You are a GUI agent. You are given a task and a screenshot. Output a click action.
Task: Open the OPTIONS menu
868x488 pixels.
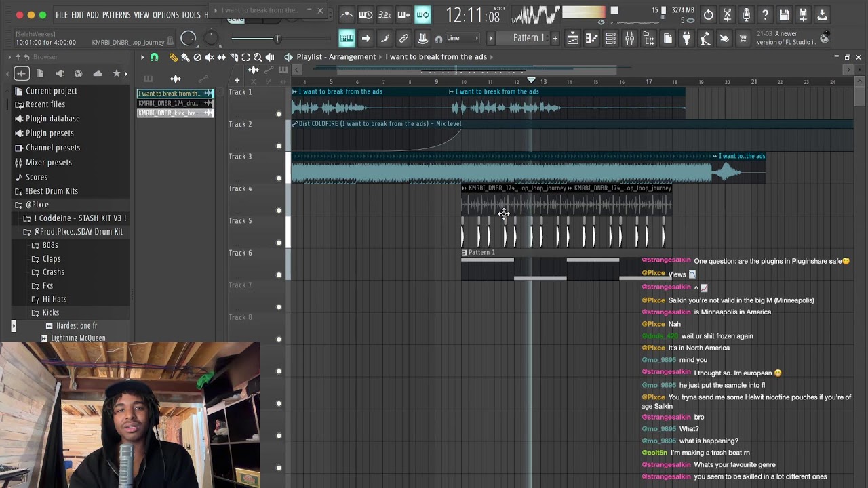[165, 15]
